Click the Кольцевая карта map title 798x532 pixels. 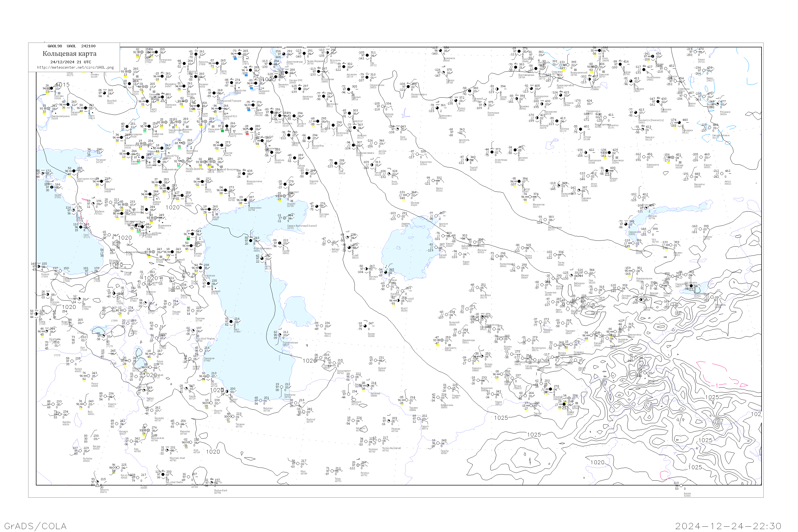pyautogui.click(x=69, y=54)
